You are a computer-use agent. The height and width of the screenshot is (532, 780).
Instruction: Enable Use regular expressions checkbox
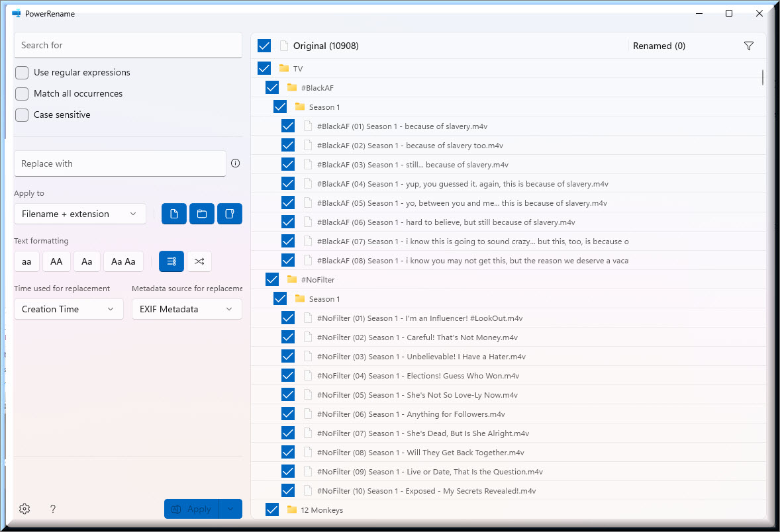(x=22, y=73)
